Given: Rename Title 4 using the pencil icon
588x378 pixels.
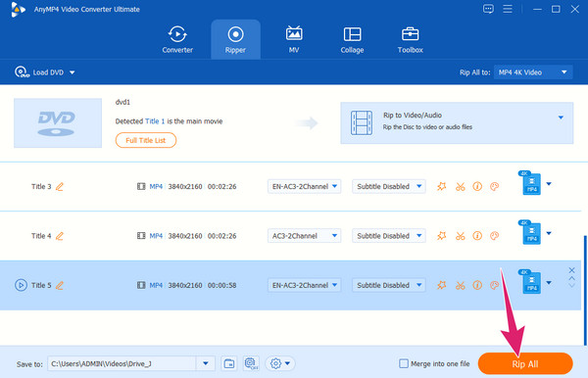Looking at the screenshot, I should coord(60,236).
